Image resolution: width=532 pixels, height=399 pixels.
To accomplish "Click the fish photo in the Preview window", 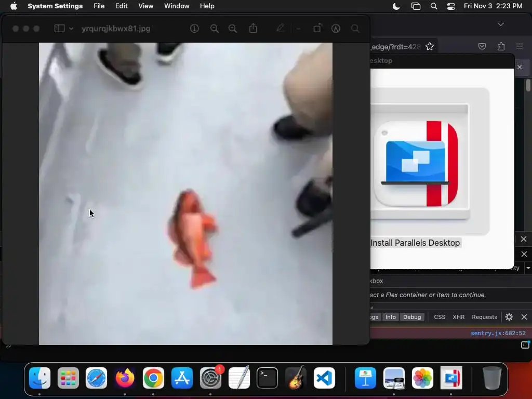I will pyautogui.click(x=185, y=194).
